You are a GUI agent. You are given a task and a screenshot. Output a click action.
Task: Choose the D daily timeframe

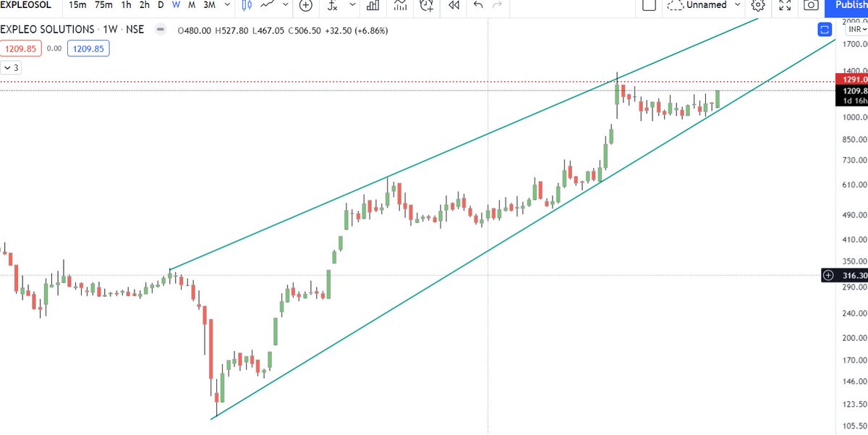161,5
